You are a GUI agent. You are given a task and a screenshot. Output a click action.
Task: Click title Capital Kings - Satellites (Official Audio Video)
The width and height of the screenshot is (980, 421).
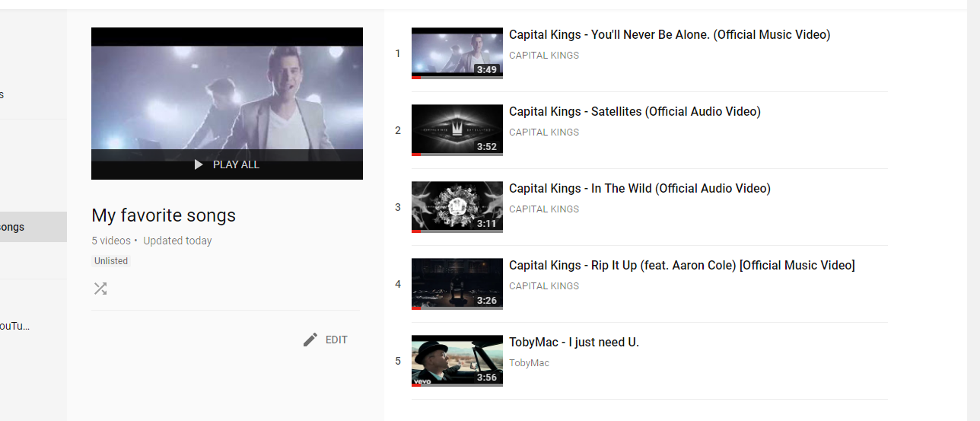635,112
